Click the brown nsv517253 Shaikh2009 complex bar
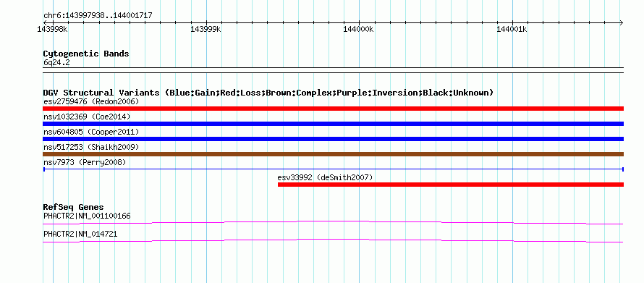This screenshot has height=283, width=644. click(333, 154)
